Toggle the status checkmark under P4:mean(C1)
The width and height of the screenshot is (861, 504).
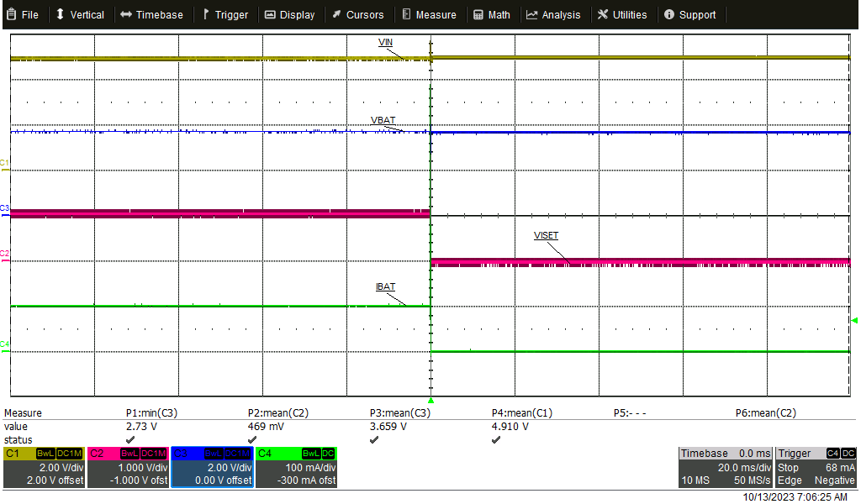pyautogui.click(x=496, y=439)
